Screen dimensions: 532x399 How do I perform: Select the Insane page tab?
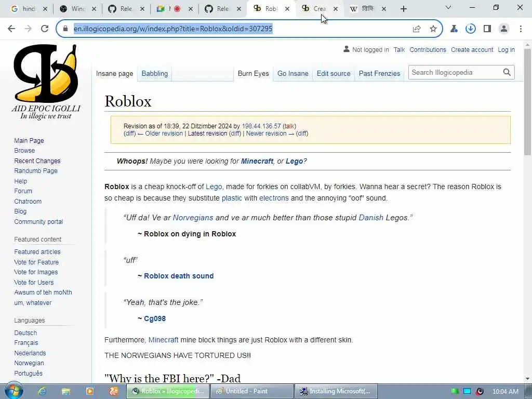114,74
